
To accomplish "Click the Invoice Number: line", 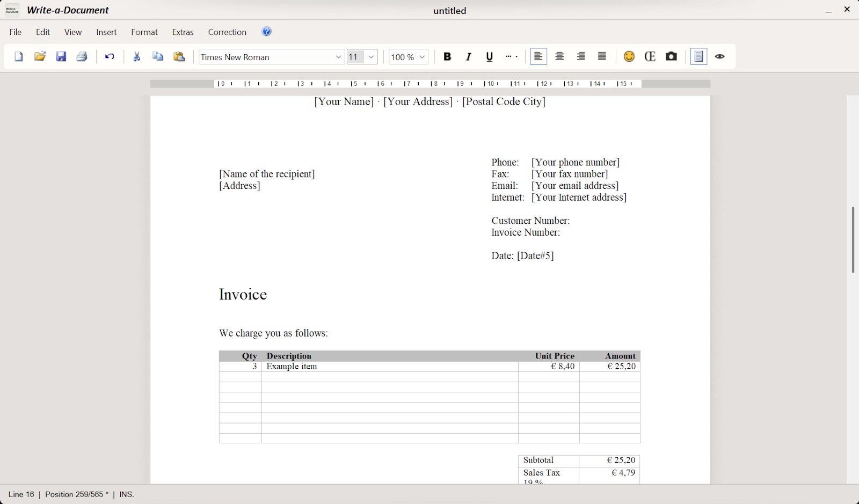I will (526, 232).
